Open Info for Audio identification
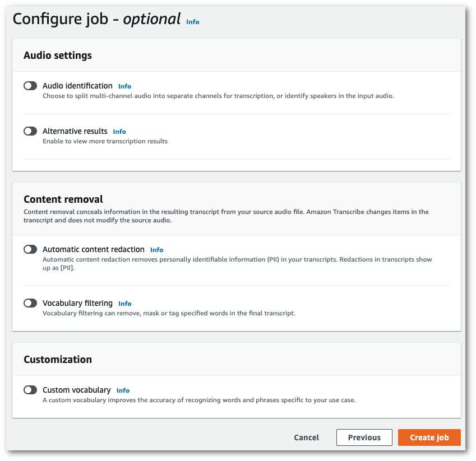Viewport: 476px width, 461px height. 124,86
